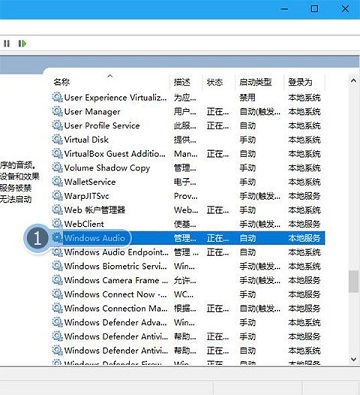The image size is (360, 395).
Task: Click Prov... description of WarpJITSvc
Action: [186, 196]
